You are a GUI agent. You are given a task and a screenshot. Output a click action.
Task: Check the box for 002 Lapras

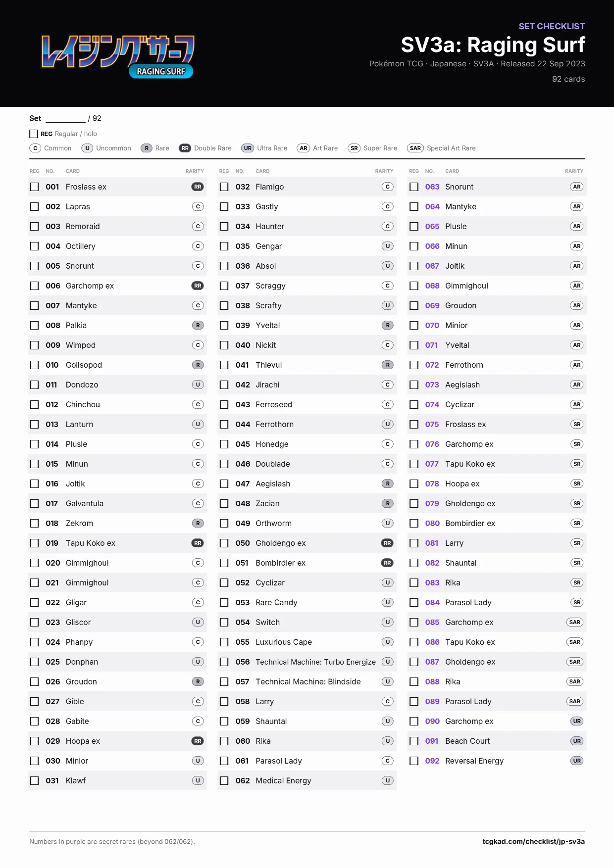35,206
